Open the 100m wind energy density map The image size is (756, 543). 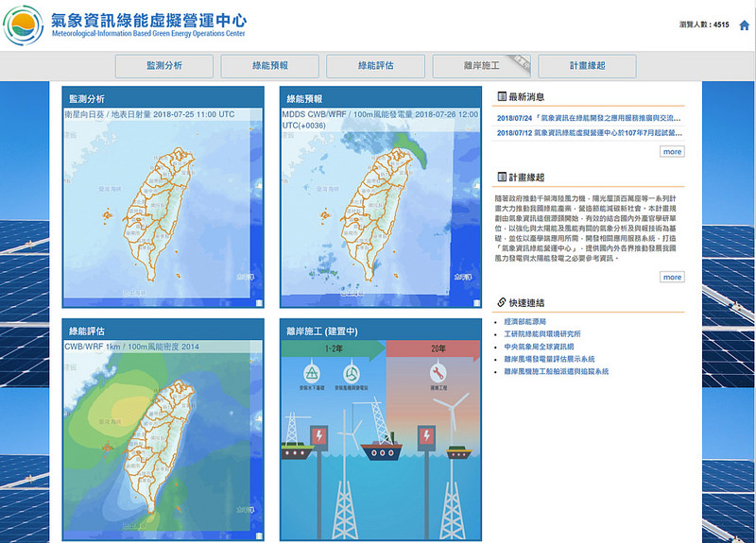tap(163, 439)
